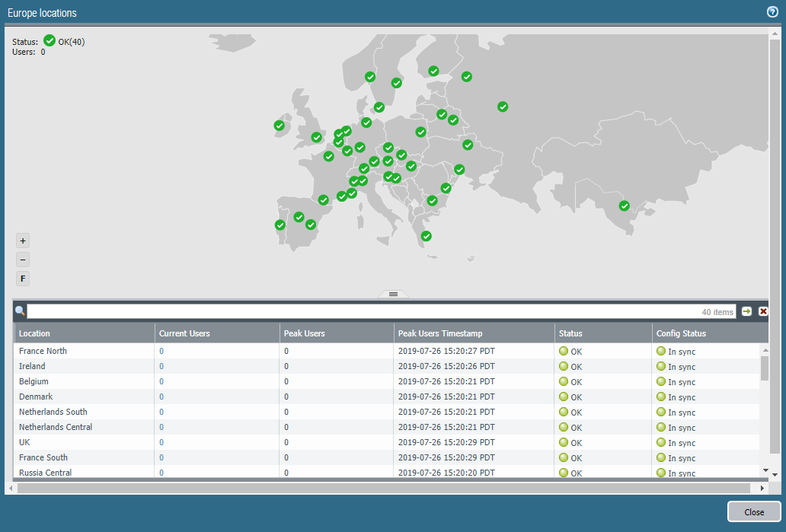Image resolution: width=786 pixels, height=532 pixels.
Task: Click the horizontal scrollbar right arrow
Action: point(762,488)
